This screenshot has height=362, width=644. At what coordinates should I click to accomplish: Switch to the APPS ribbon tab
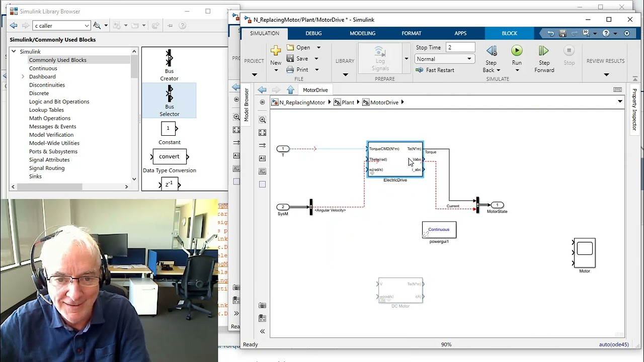pyautogui.click(x=460, y=33)
